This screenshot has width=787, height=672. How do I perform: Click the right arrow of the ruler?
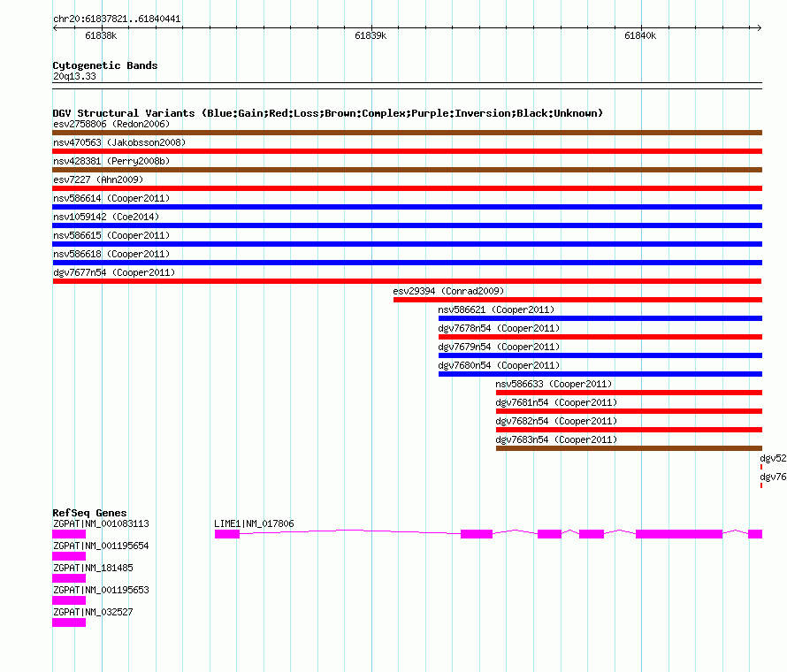pyautogui.click(x=759, y=28)
